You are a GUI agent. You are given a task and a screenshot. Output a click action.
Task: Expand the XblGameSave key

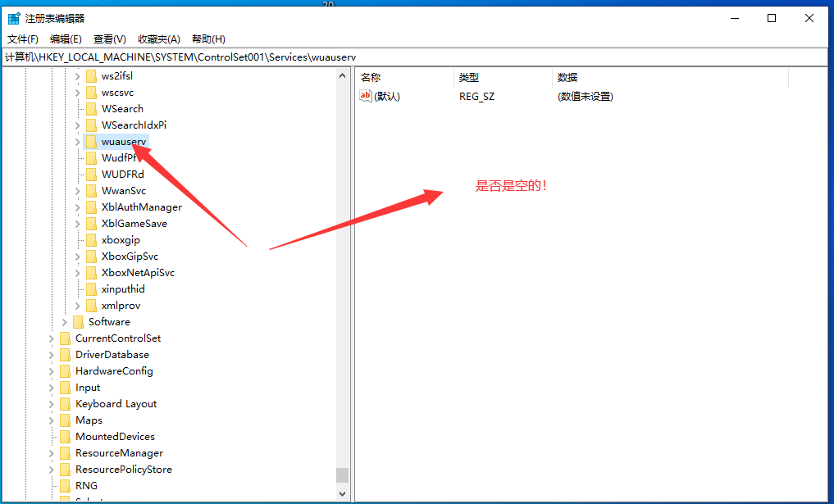click(78, 224)
